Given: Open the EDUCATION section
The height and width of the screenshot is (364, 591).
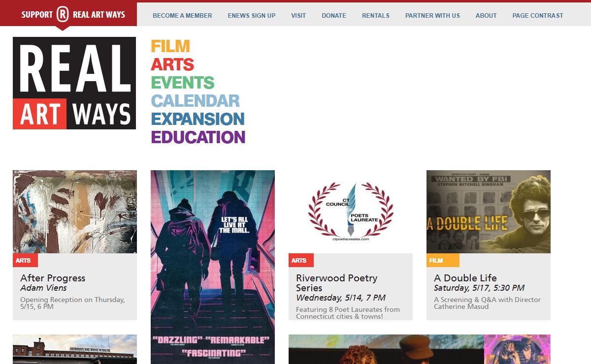Looking at the screenshot, I should click(198, 137).
